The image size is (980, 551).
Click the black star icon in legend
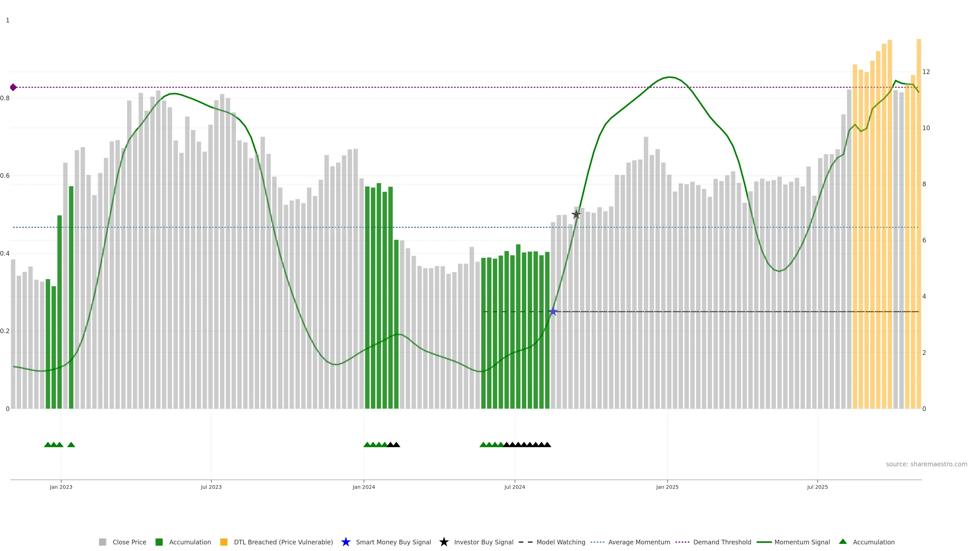tap(444, 542)
